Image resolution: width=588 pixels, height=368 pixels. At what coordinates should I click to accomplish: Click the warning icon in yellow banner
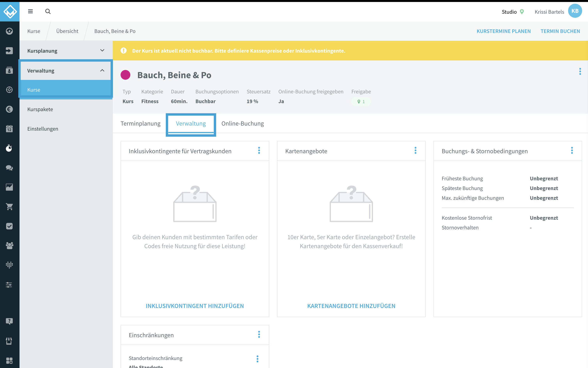point(123,51)
